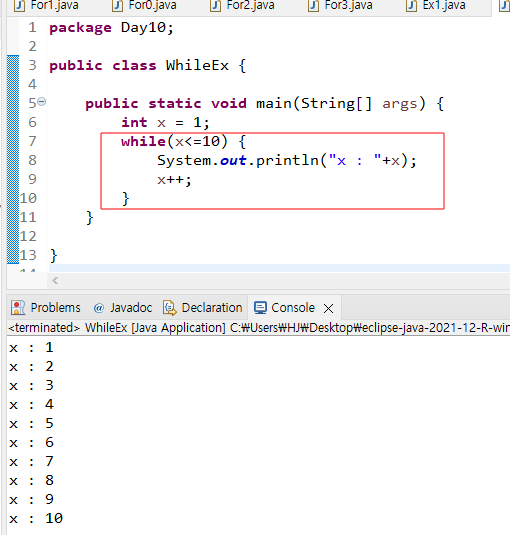Click the 'int' keyword on line 6
Image resolution: width=510 pixels, height=535 pixels.
coord(134,122)
